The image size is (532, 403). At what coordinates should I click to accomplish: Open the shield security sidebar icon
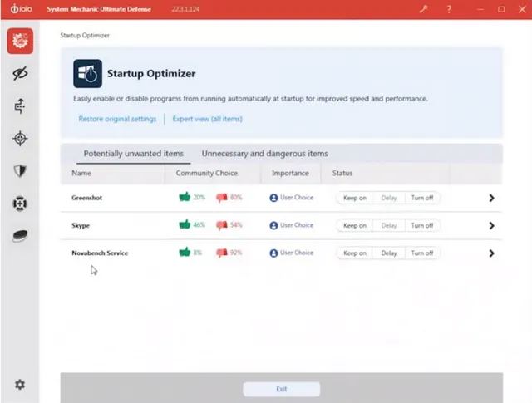pos(20,170)
